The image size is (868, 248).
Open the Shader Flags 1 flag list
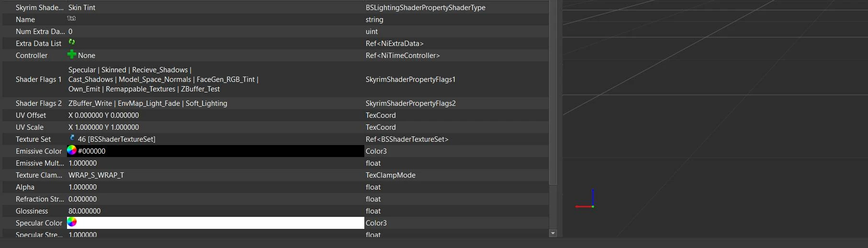click(163, 79)
